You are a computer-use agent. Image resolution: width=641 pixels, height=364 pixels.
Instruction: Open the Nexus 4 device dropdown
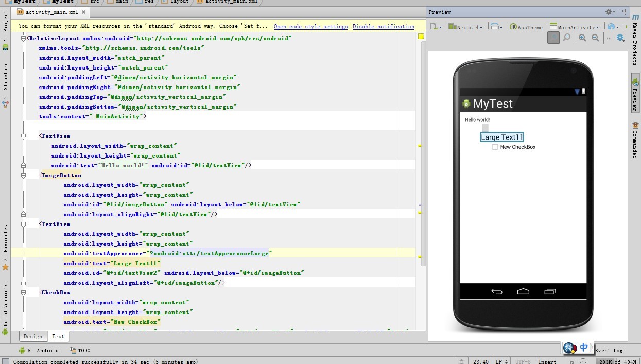pyautogui.click(x=466, y=27)
